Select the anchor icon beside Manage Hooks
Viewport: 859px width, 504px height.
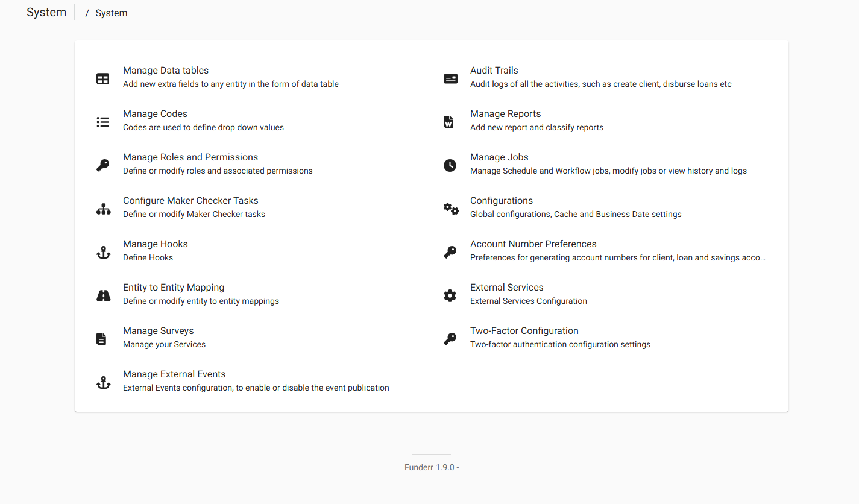pyautogui.click(x=103, y=251)
